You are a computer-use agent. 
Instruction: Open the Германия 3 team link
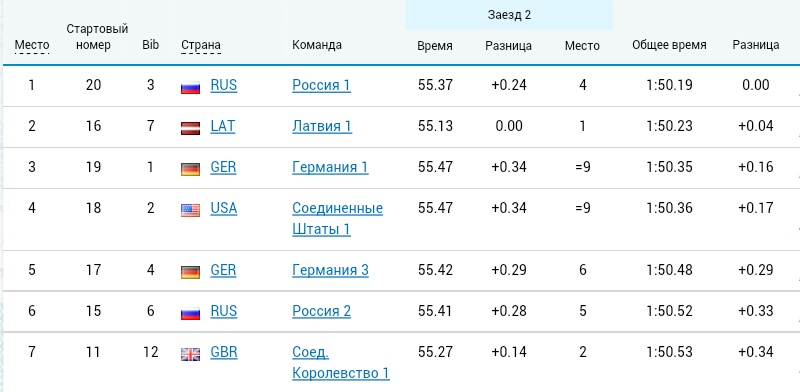coord(330,270)
